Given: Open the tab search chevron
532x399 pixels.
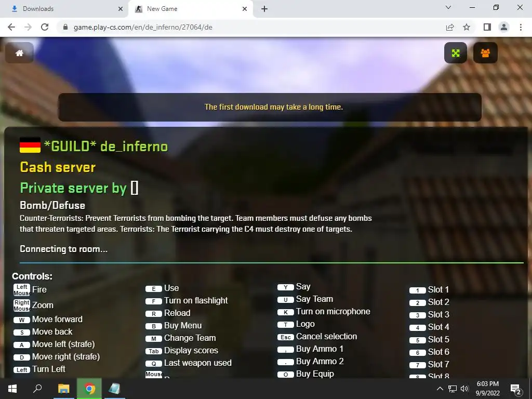Looking at the screenshot, I should coord(448,7).
